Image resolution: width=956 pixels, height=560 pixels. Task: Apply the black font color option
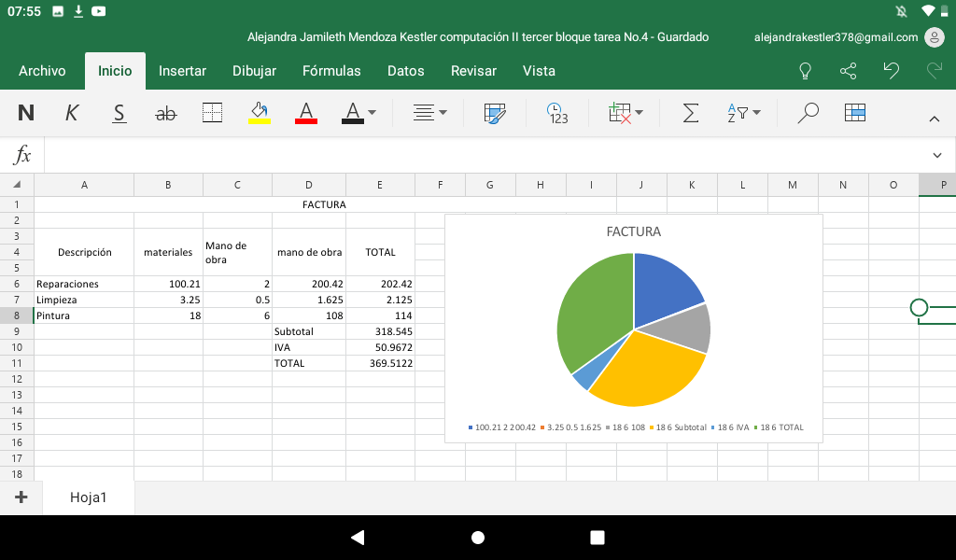[352, 113]
